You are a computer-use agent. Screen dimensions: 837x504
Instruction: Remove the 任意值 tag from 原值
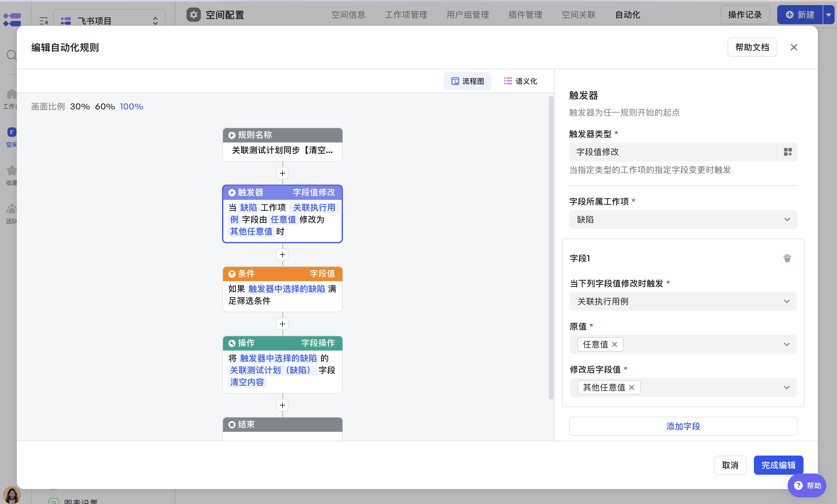coord(615,344)
